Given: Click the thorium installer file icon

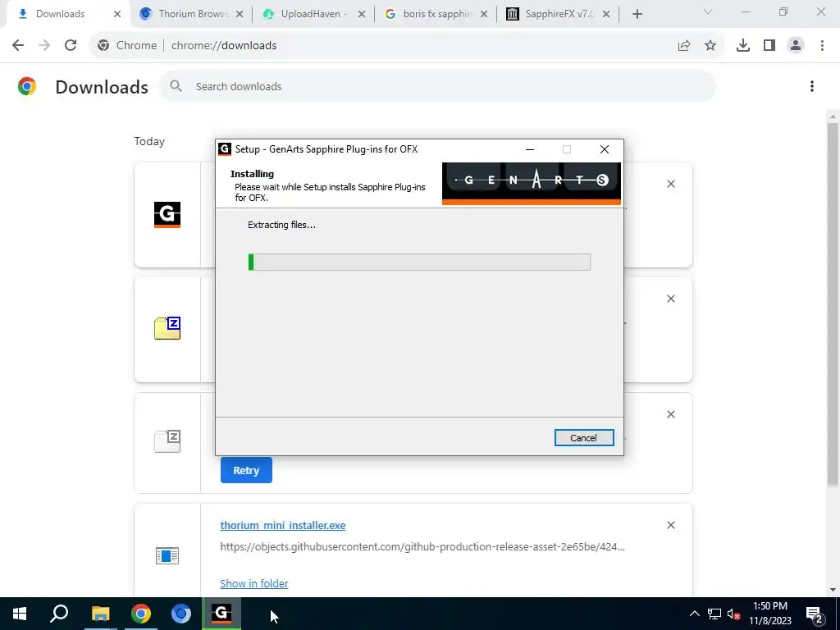Looking at the screenshot, I should [x=167, y=555].
